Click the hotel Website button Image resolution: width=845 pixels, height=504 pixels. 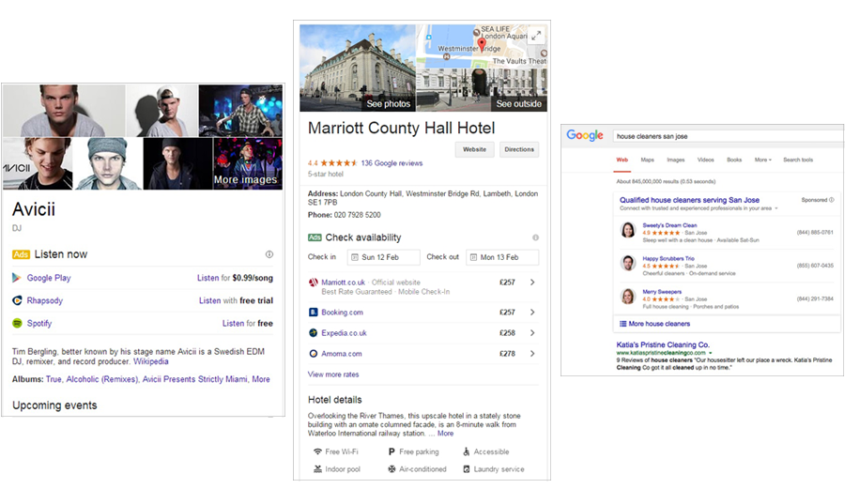click(475, 149)
